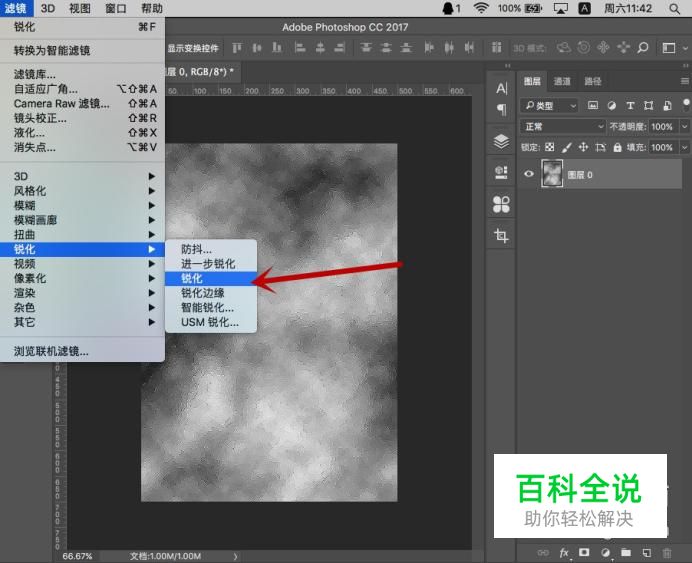The height and width of the screenshot is (563, 692).
Task: Choose 锐化 in the sharpen submenu
Action: [211, 278]
